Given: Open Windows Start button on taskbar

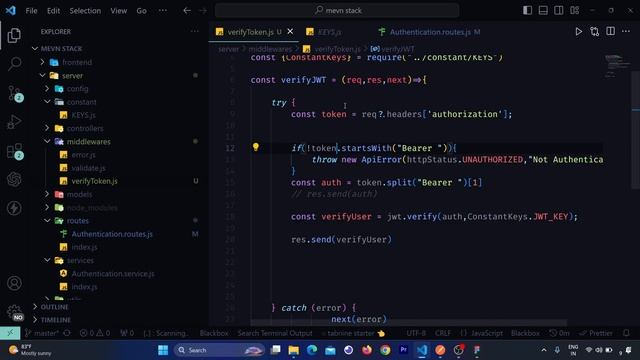Looking at the screenshot, I should tap(163, 350).
